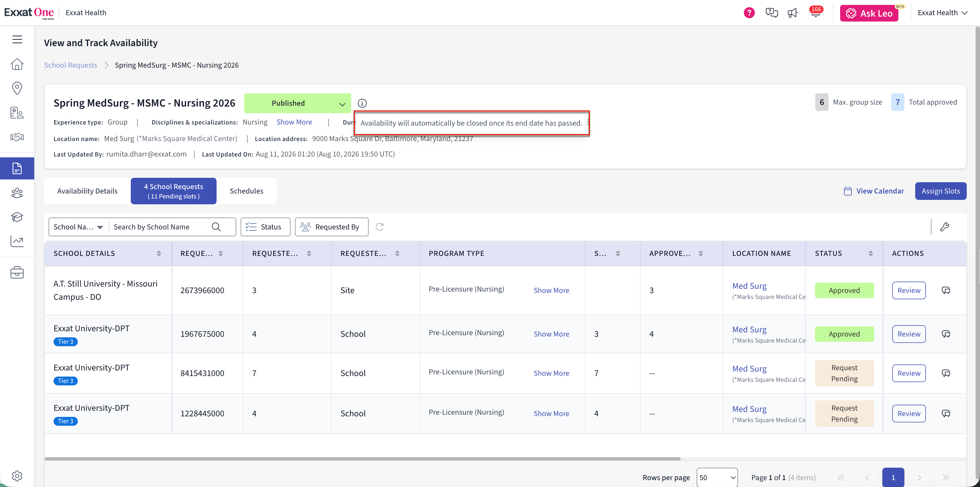Show more program types for request 1967675000

[x=551, y=334]
